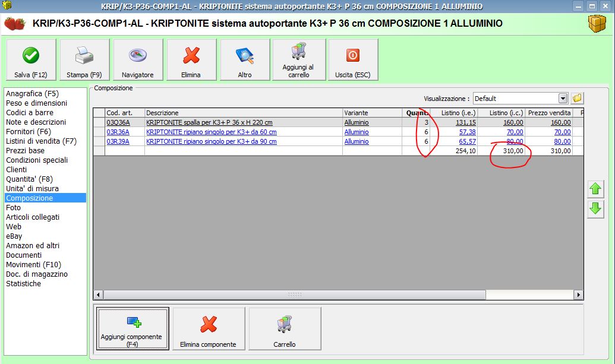
Task: Click the ripiano singolo da 60 cm link
Action: (212, 132)
